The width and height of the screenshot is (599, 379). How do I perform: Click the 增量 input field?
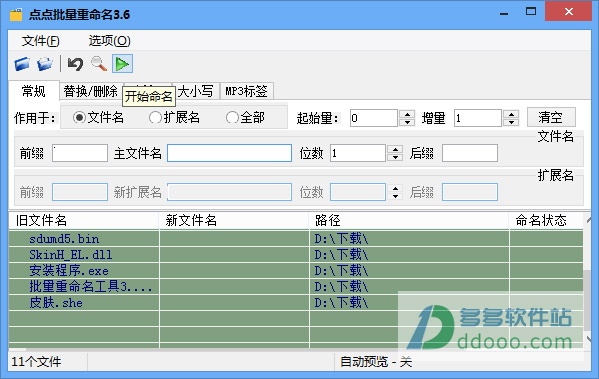tap(478, 118)
